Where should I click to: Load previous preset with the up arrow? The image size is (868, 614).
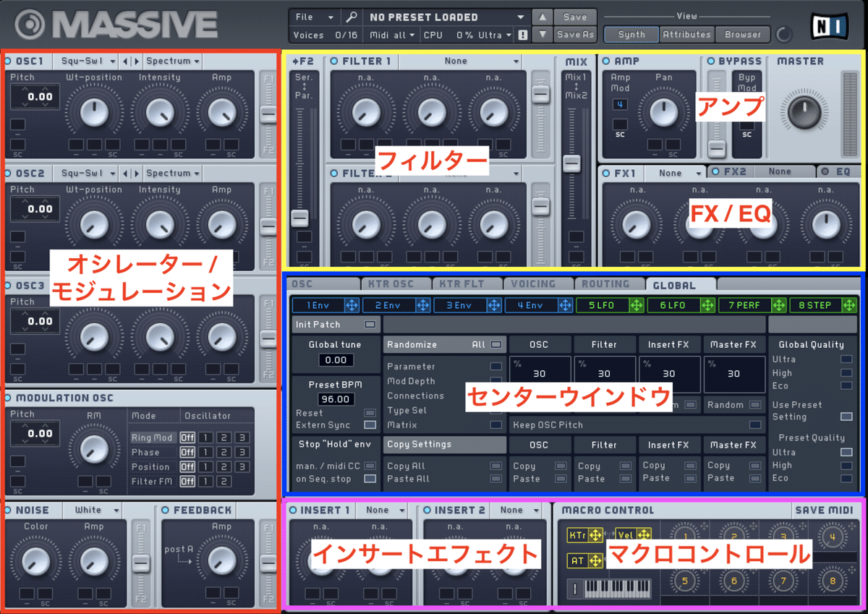tap(542, 17)
